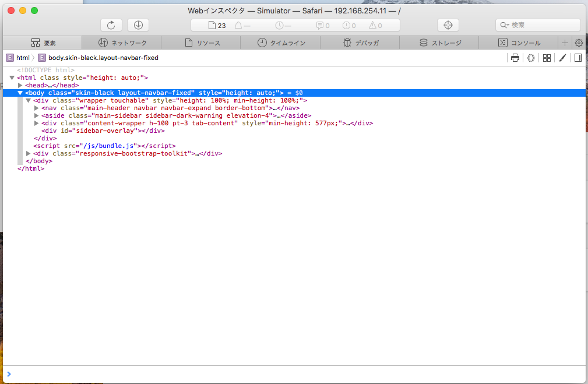Expand the head element node

pos(20,85)
